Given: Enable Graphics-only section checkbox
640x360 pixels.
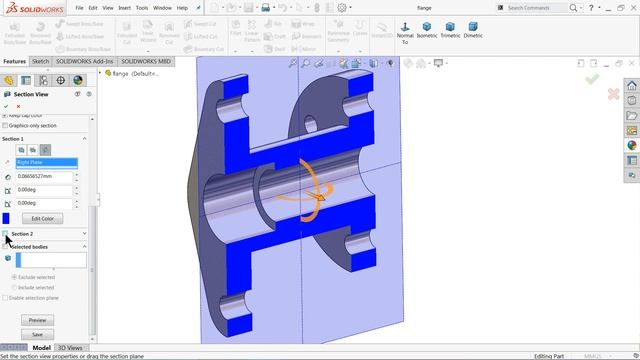Looking at the screenshot, I should pyautogui.click(x=5, y=126).
